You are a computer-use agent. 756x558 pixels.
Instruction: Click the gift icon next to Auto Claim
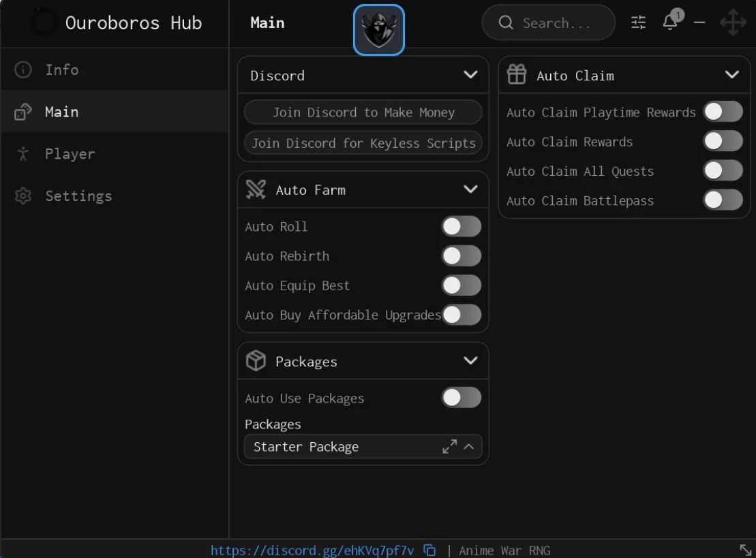coord(516,75)
